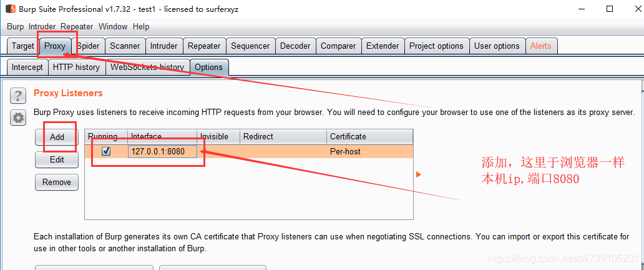Click the orange arrow right of listeners table
The image size is (644, 270).
419,174
